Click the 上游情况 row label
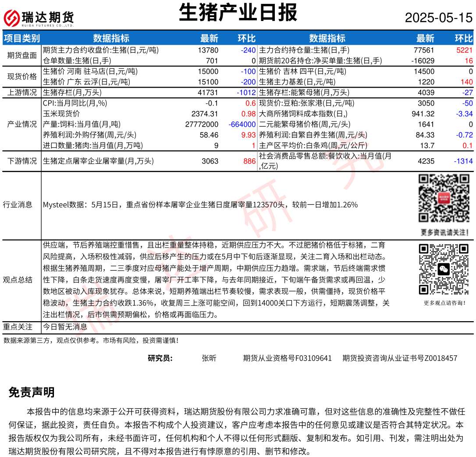Viewport: 476px width, 457px height. point(22,92)
